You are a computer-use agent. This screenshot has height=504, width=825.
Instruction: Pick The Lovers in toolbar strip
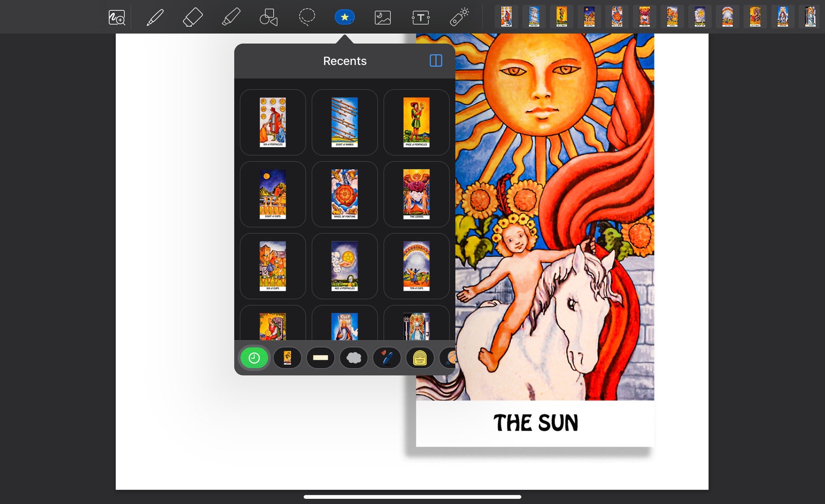click(645, 17)
